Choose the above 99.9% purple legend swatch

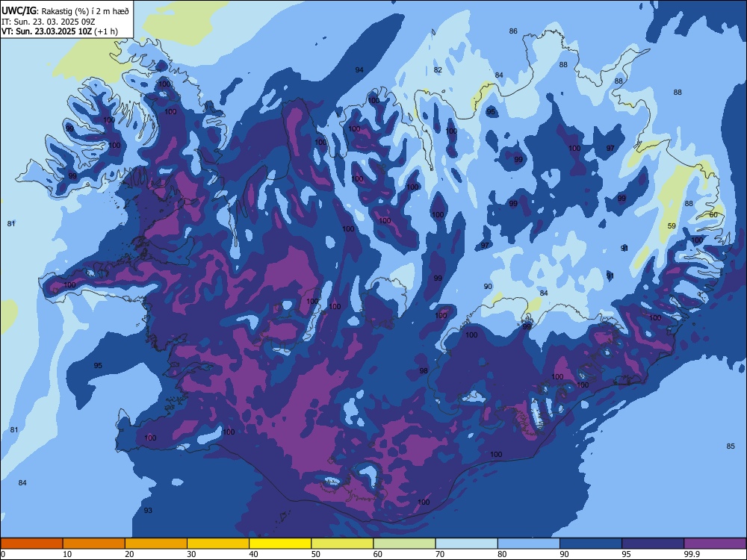click(x=715, y=544)
